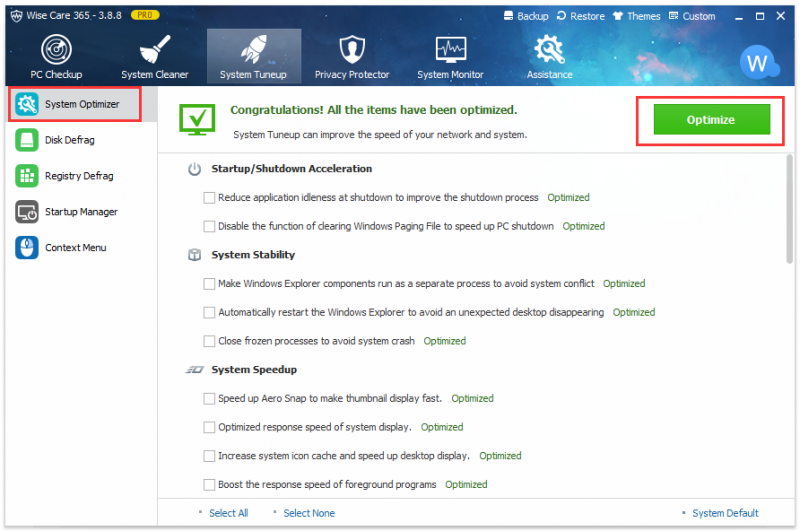Check Increase system icon cache option
800x531 pixels.
tap(209, 456)
